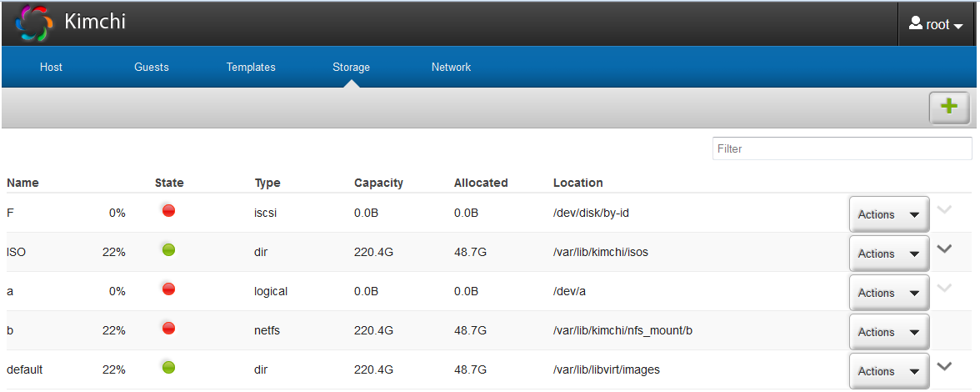Select the Host tab
The height and width of the screenshot is (392, 980).
(51, 67)
